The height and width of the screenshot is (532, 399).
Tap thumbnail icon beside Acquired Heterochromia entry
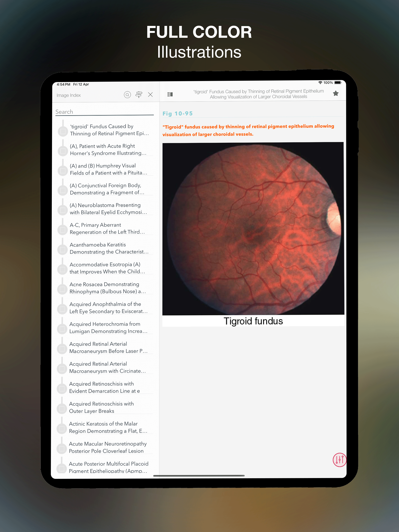[x=62, y=329]
